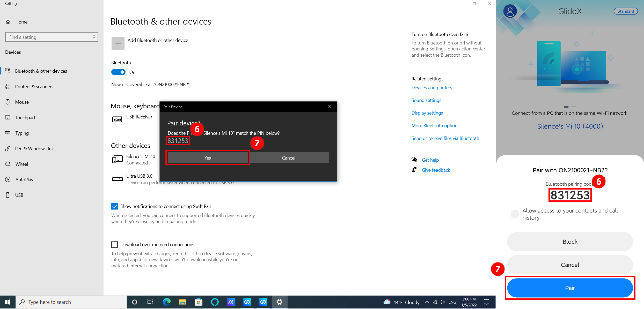This screenshot has height=309, width=644.
Task: Open Pen & Windows Ink settings
Action: click(34, 149)
